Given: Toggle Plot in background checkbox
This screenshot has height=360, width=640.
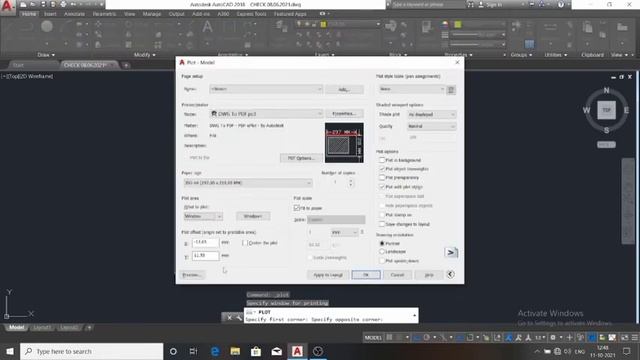Looking at the screenshot, I should pyautogui.click(x=382, y=160).
